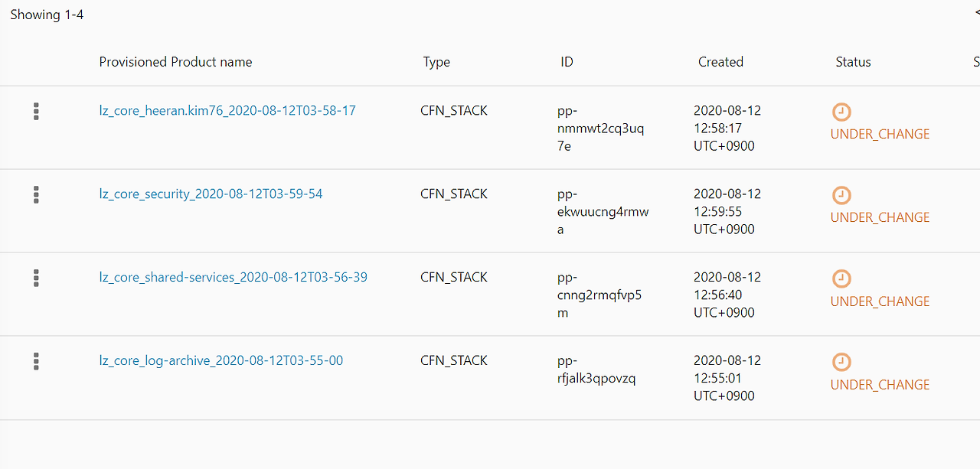Open lz_core_log-archive_2020-08-12T03-55-00 link
The width and height of the screenshot is (980, 469).
(220, 360)
